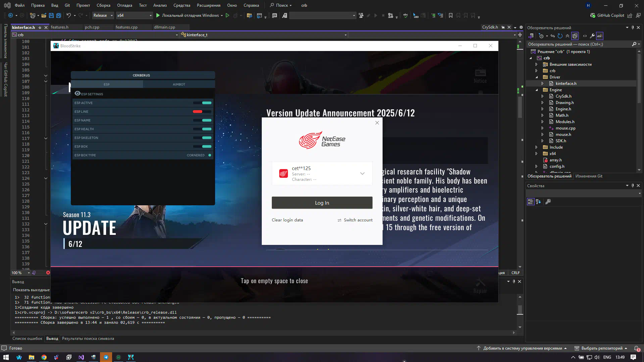644x362 pixels.
Task: Click the view code icon in Solution Explorer
Action: [585, 36]
